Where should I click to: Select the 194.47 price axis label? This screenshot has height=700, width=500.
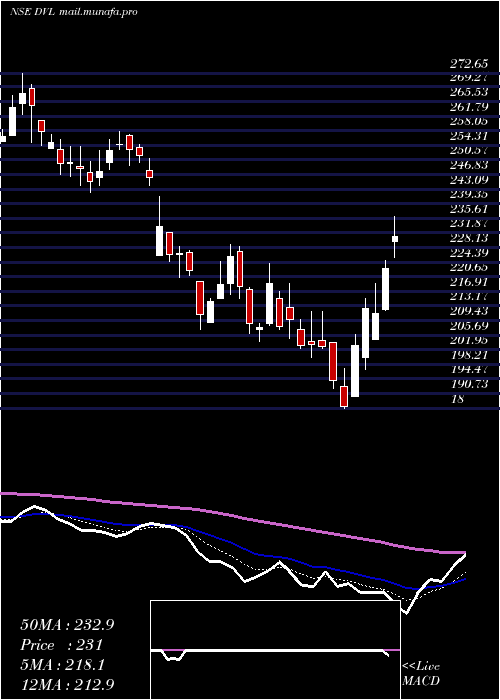point(469,369)
